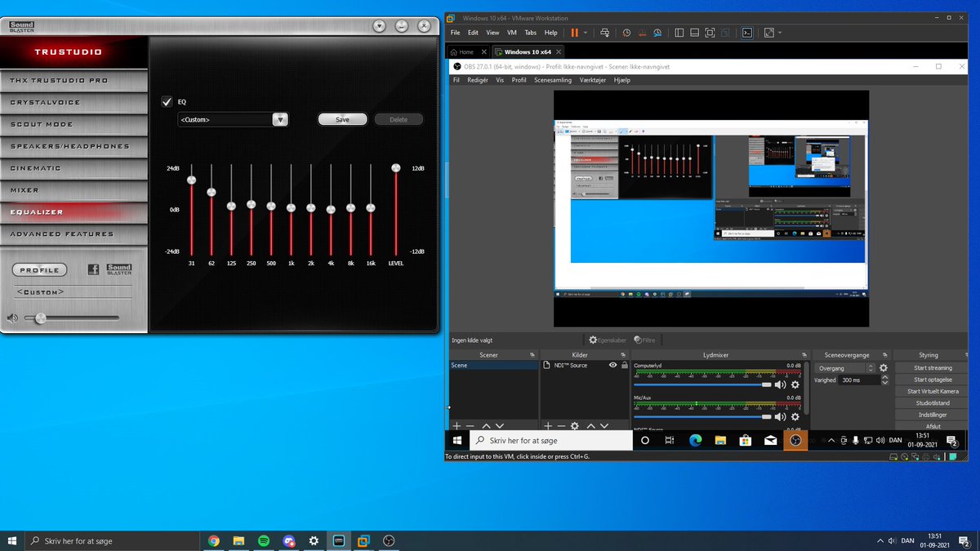Viewport: 980px width, 551px height.
Task: Open Mic/Aux audio settings gear
Action: click(x=795, y=416)
